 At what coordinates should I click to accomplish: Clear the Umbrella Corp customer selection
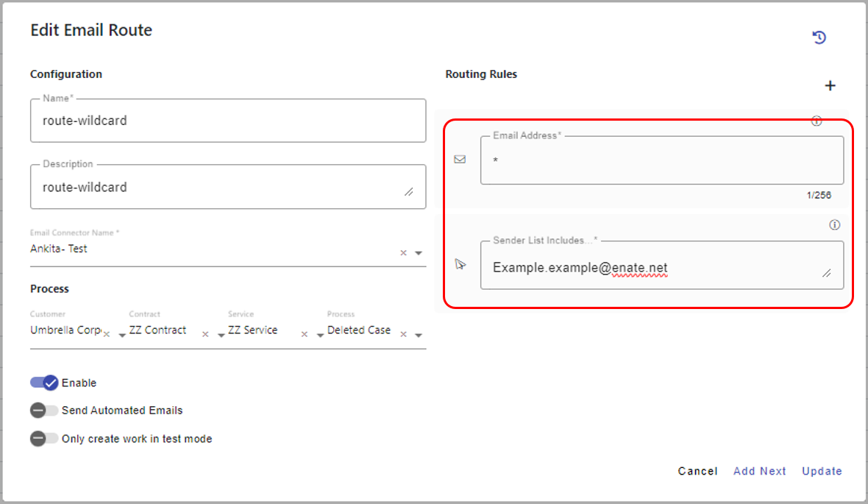[106, 335]
